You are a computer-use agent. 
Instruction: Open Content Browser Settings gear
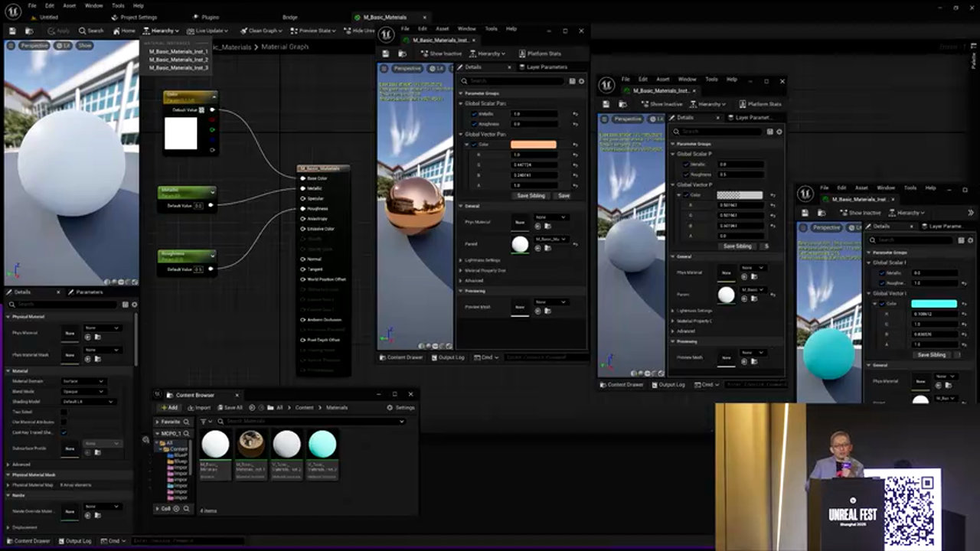(x=390, y=407)
